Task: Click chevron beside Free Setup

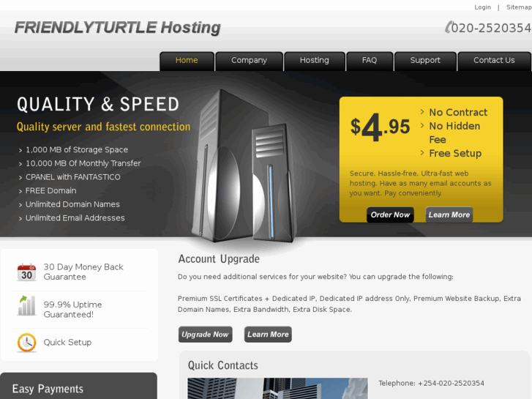Action: (422, 153)
